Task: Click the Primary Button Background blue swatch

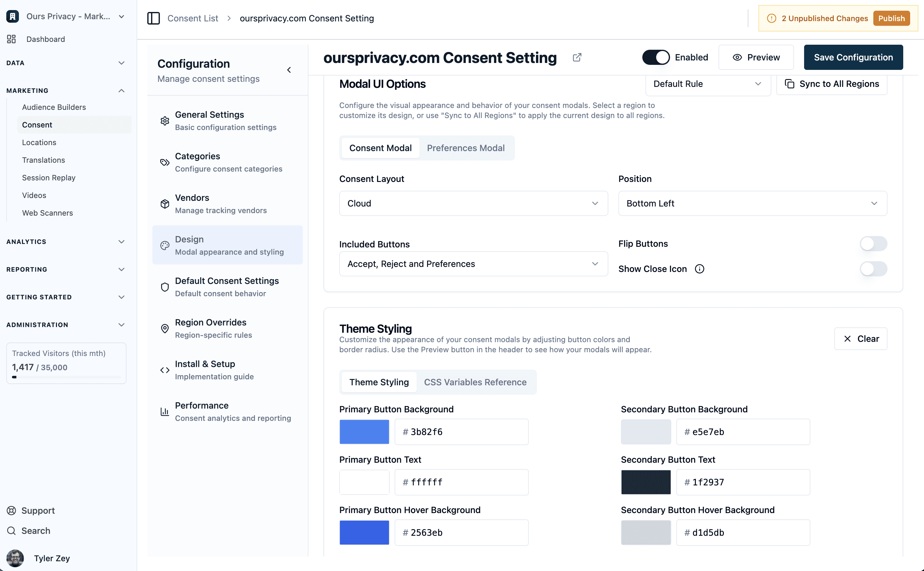Action: pyautogui.click(x=364, y=432)
